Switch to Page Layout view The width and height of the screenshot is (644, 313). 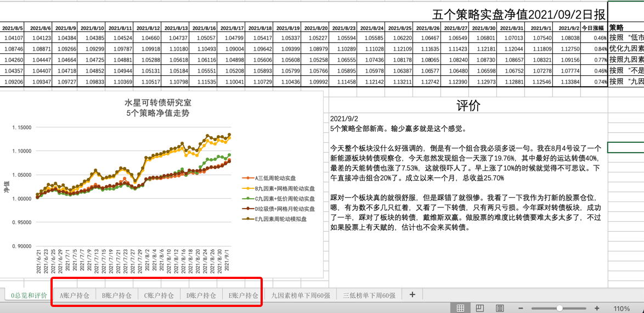480,308
